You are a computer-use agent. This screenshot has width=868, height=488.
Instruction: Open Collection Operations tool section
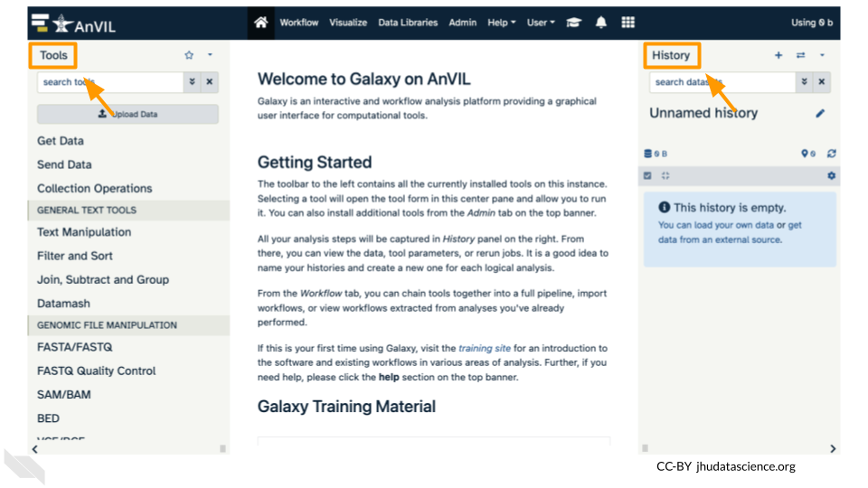(x=95, y=189)
